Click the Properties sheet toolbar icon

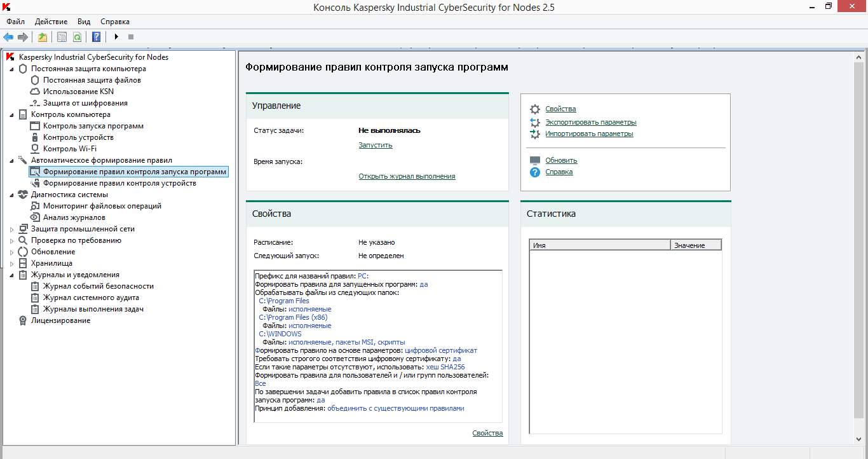pyautogui.click(x=62, y=37)
